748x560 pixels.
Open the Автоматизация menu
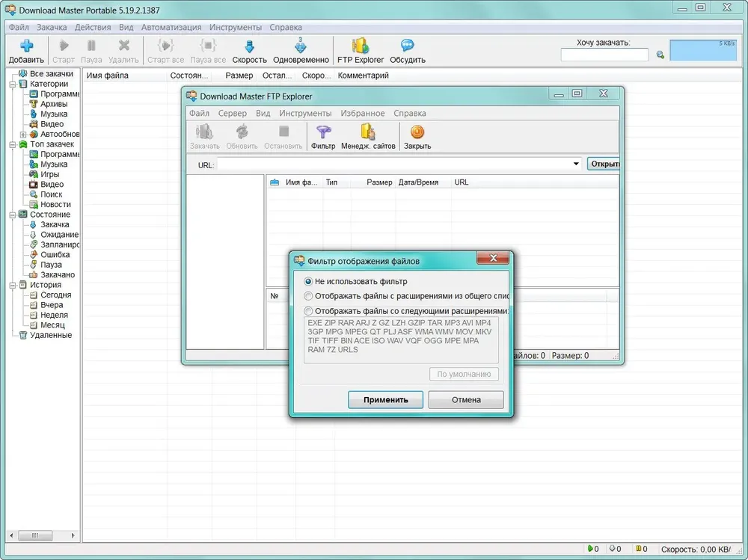[x=171, y=27]
